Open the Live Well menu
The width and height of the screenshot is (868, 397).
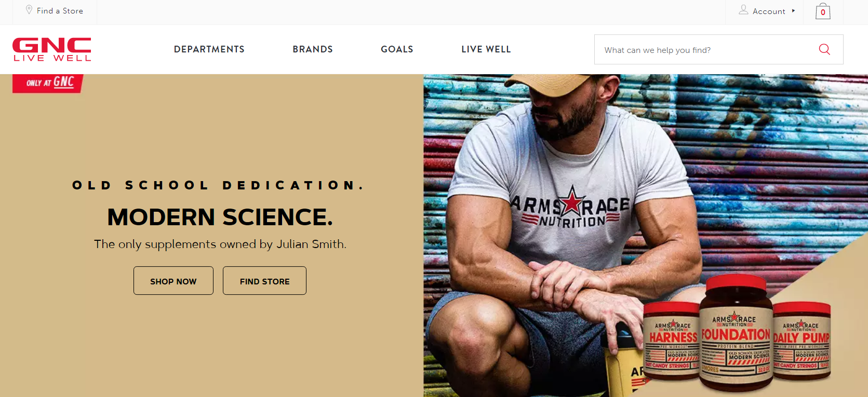pyautogui.click(x=486, y=49)
